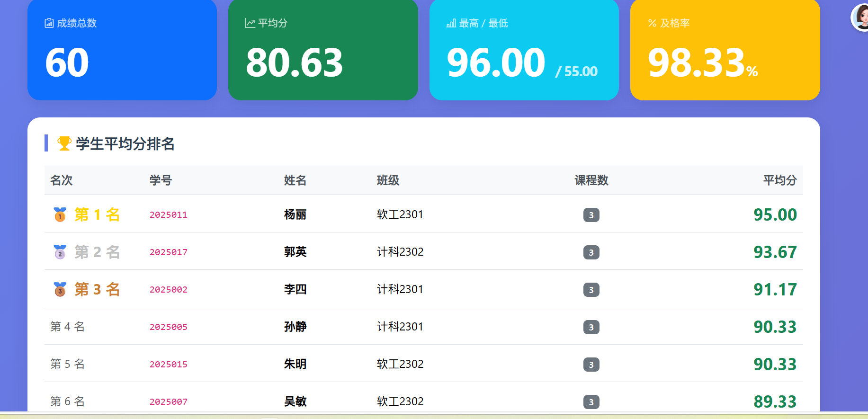Open the user avatar in the top-right corner

(860, 18)
